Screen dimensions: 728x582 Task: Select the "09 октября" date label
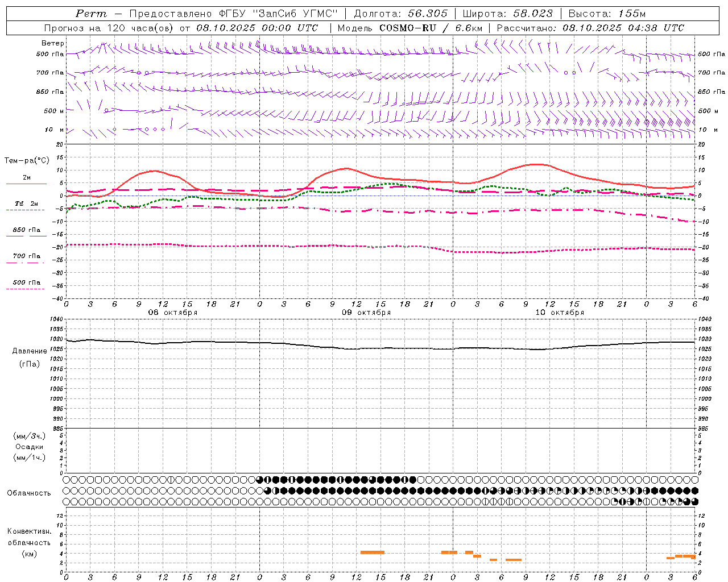366,313
